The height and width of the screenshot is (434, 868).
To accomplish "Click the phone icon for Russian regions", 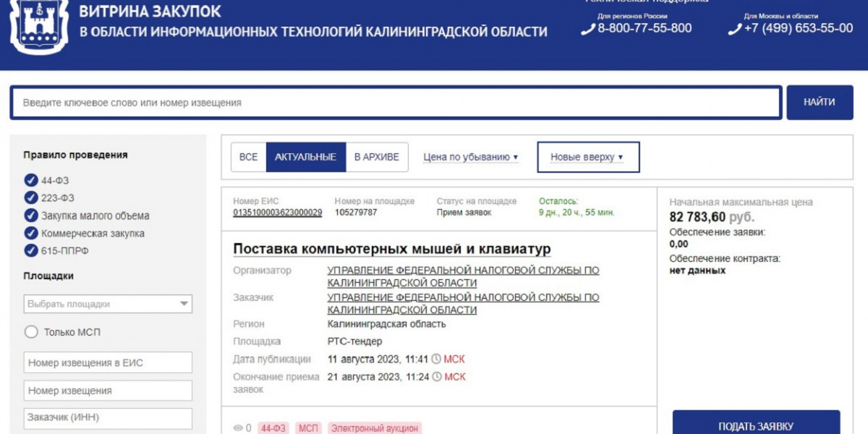I will pos(588,29).
